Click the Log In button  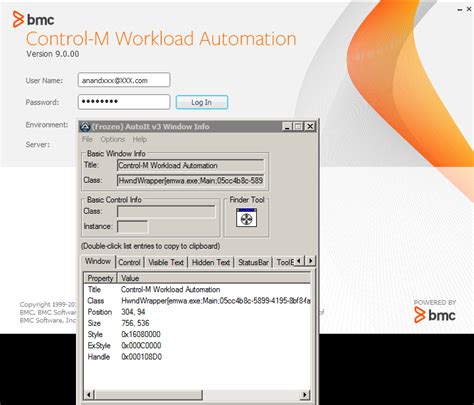[202, 102]
